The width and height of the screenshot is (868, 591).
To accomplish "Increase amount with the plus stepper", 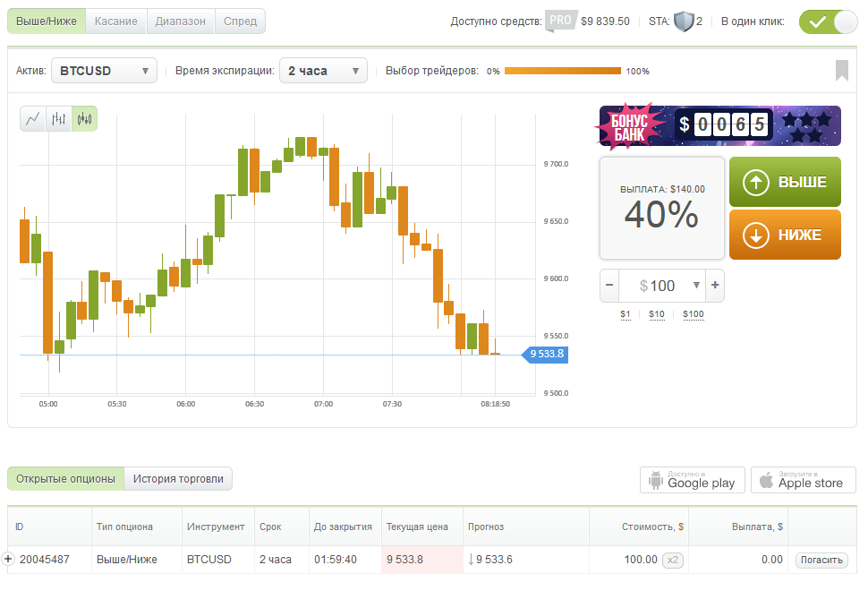I will [x=715, y=286].
